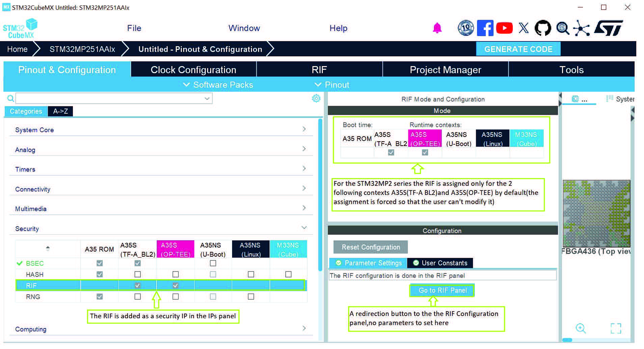Click the ST company logo
This screenshot has height=349, width=644.
tap(609, 28)
